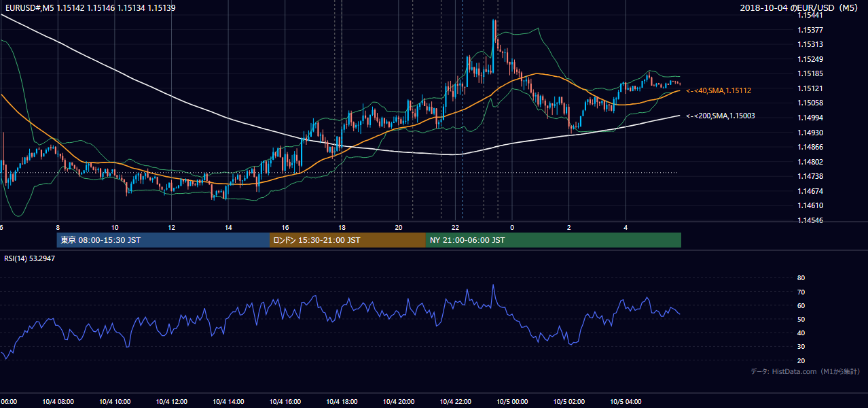Click price level 1.15441 on the axis
Screen dimensions: 868x408
[810, 15]
